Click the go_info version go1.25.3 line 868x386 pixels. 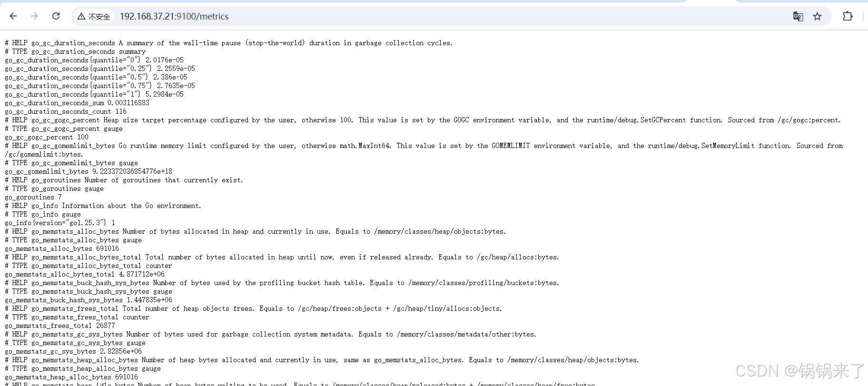click(60, 223)
